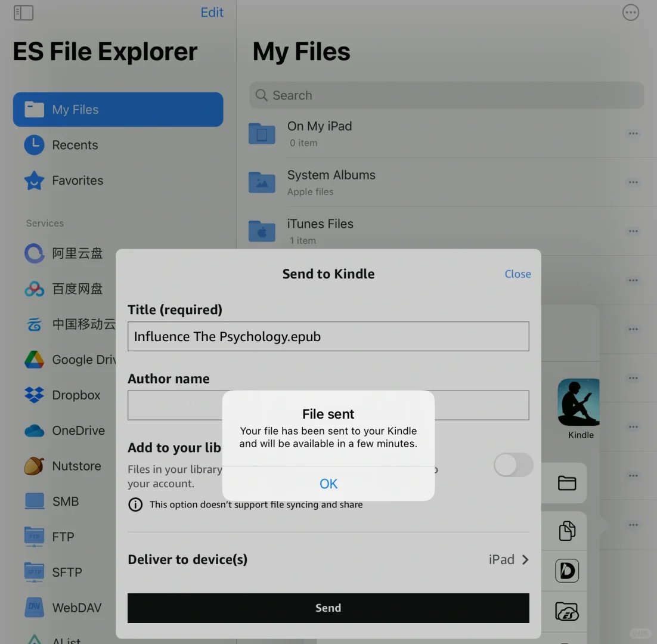Viewport: 657px width, 644px height.
Task: Tap the copy documents icon in share sheet
Action: 567,531
